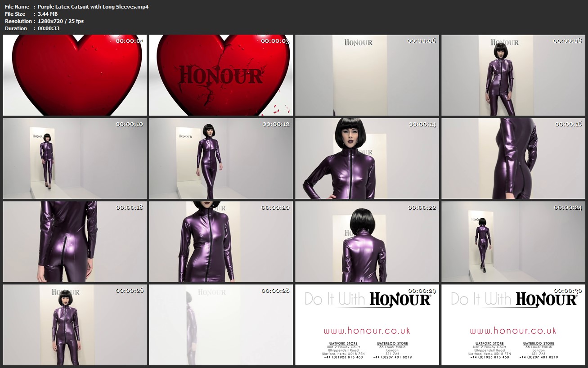The width and height of the screenshot is (588, 368).
Task: Click the Waterloo Store address in the 00:00:30 frame
Action: pos(539,350)
